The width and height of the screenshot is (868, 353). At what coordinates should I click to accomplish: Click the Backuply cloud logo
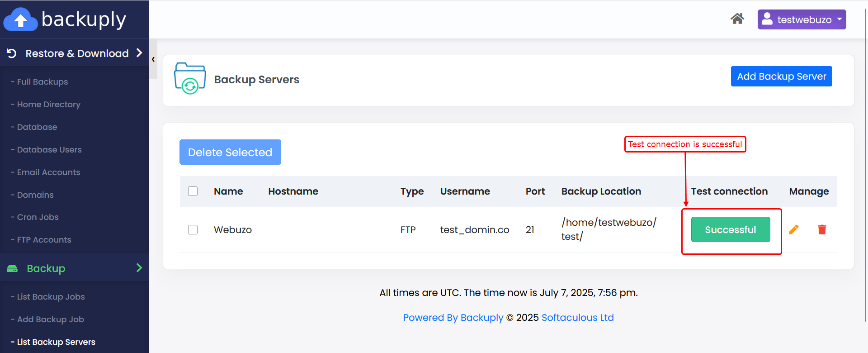(20, 19)
